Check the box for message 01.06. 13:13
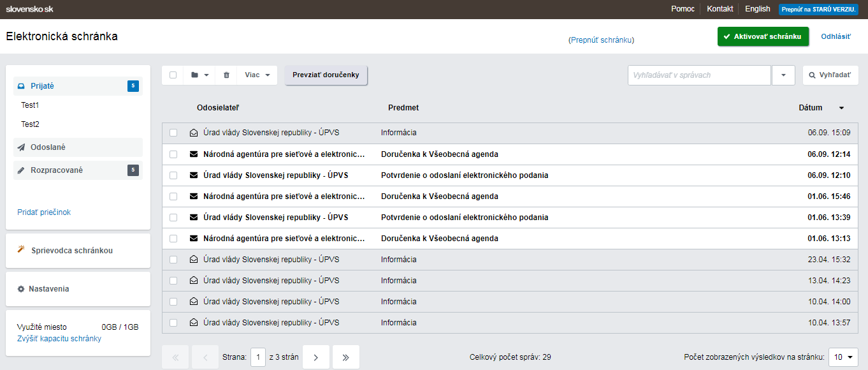The height and width of the screenshot is (370, 868). coord(173,238)
